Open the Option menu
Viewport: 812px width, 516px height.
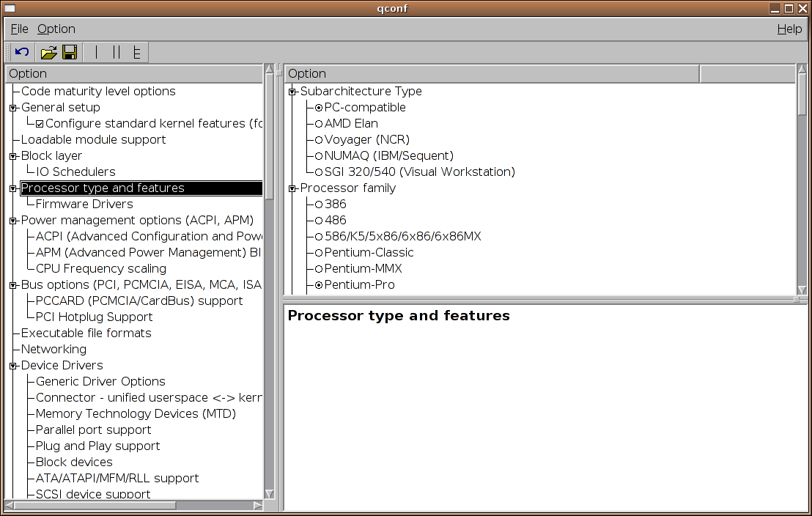(56, 29)
